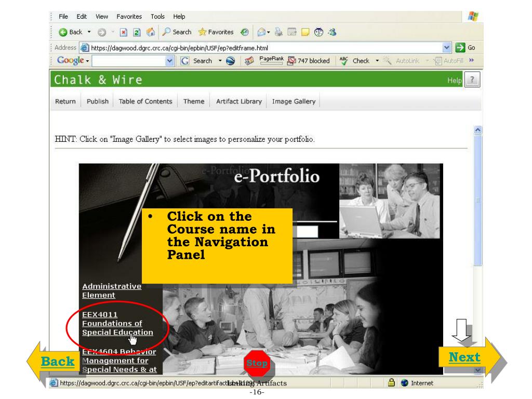This screenshot has height=399, width=532.
Task: Open the Check button dropdown arrow
Action: (377, 61)
